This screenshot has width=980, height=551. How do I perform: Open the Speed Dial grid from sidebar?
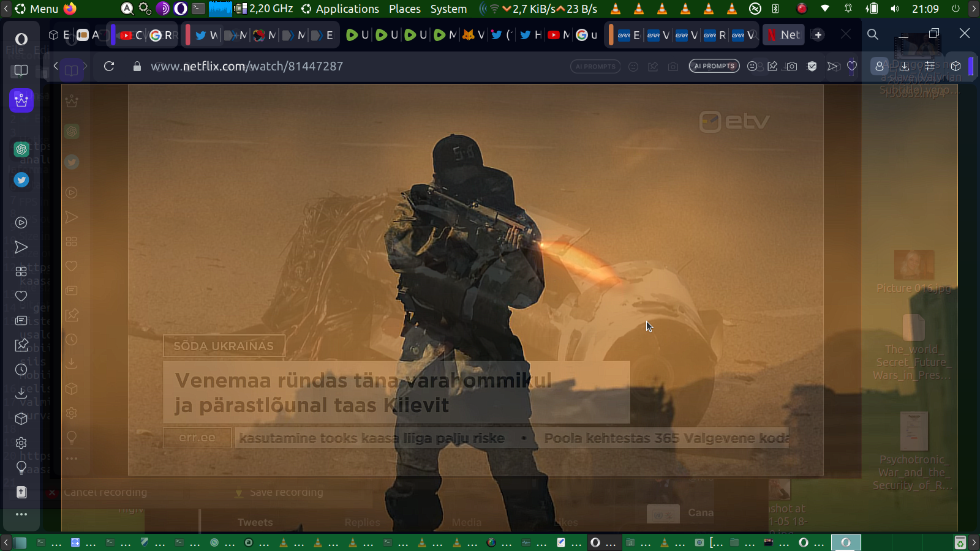pos(21,271)
